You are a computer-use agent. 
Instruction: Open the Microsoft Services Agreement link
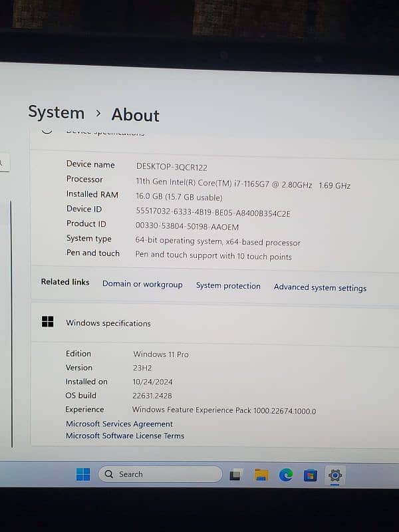(119, 424)
